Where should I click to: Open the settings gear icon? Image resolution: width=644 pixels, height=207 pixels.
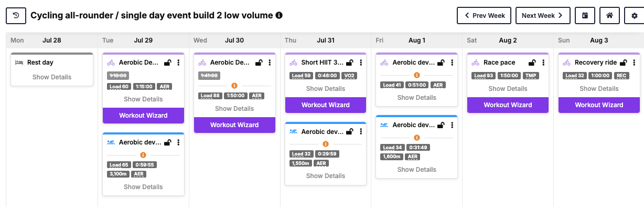634,16
